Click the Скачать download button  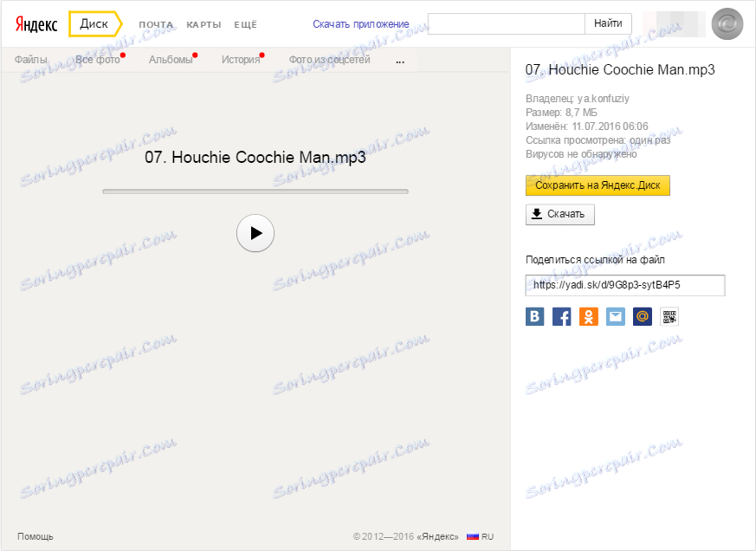560,214
